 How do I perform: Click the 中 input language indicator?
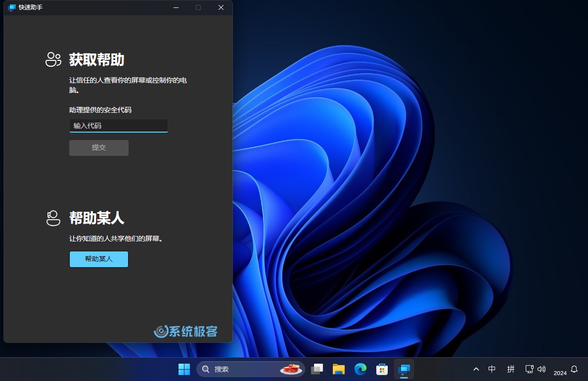coord(492,369)
